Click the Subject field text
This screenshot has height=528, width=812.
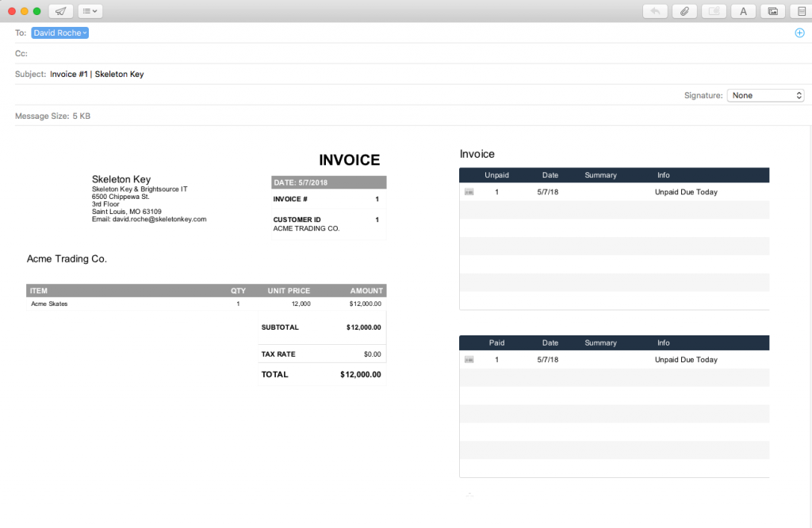point(97,74)
